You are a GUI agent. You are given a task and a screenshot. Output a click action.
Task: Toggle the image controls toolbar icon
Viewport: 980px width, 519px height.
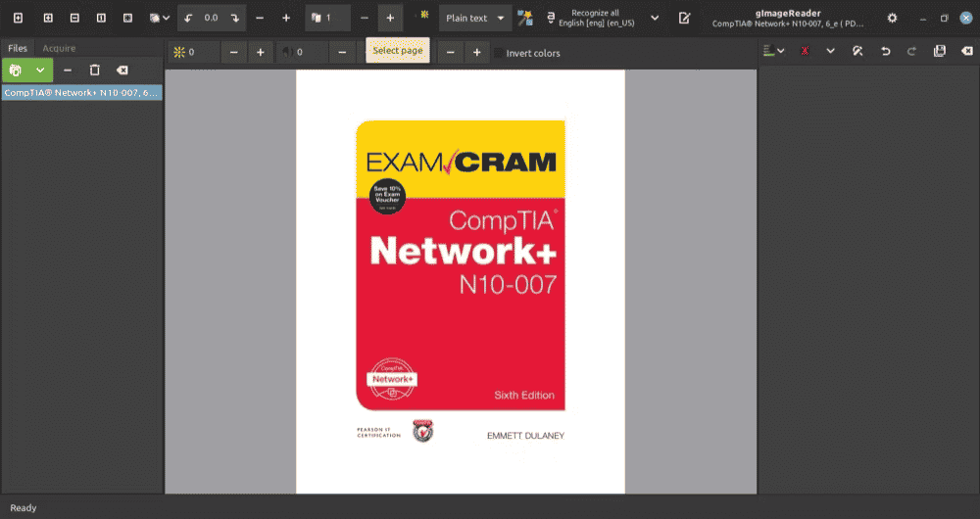click(x=424, y=15)
